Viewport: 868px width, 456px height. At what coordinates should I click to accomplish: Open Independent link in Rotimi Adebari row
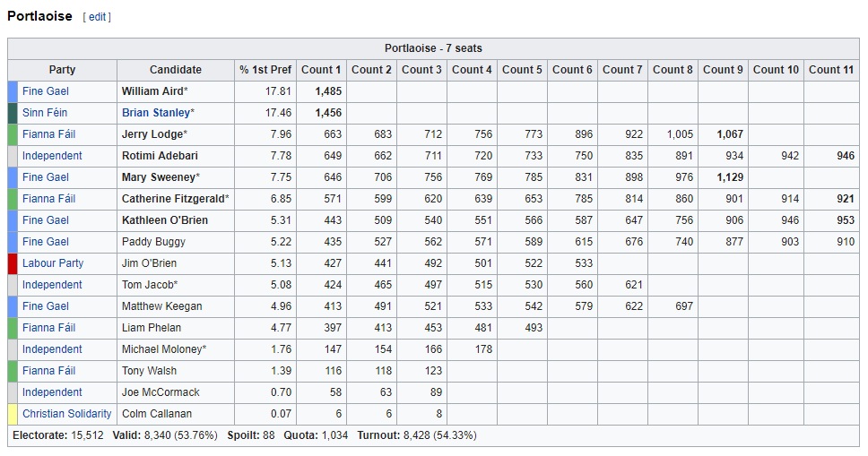coord(52,156)
